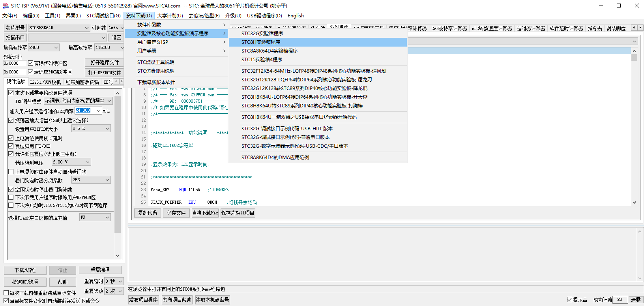Click hardware options panel vertical scrollbar
The width and height of the screenshot is (644, 306).
pyautogui.click(x=118, y=174)
